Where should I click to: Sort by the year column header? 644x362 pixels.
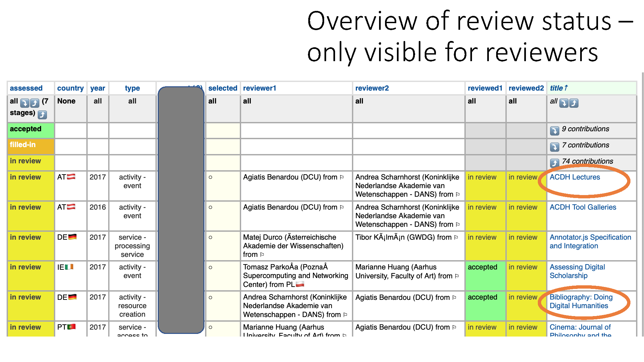98,88
